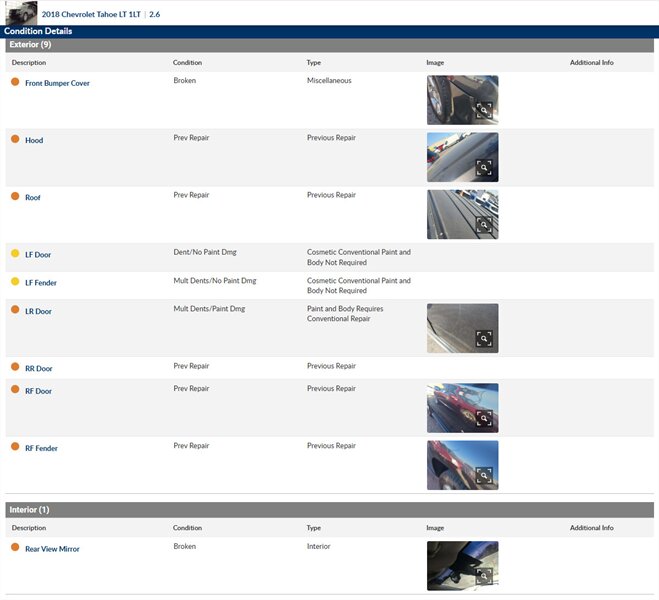Open magnifier on the LR Door photo
The image size is (659, 600).
(x=483, y=339)
